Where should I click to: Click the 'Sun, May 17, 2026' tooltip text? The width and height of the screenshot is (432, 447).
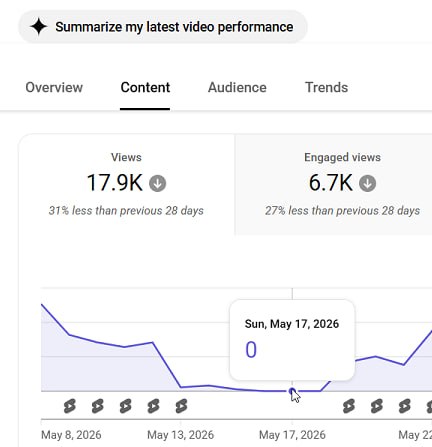click(x=292, y=324)
